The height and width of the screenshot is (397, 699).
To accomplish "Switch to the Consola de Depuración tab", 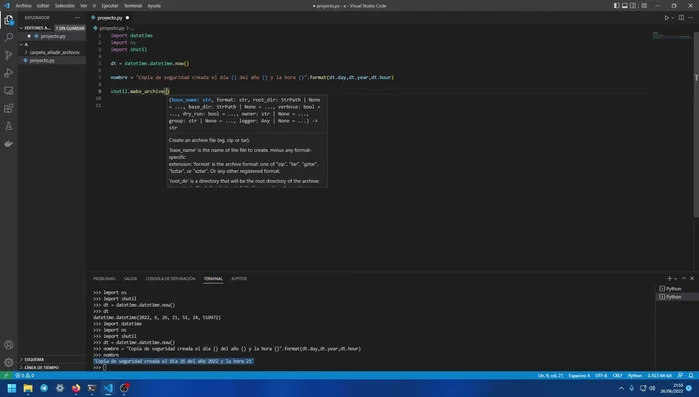I will tap(170, 278).
